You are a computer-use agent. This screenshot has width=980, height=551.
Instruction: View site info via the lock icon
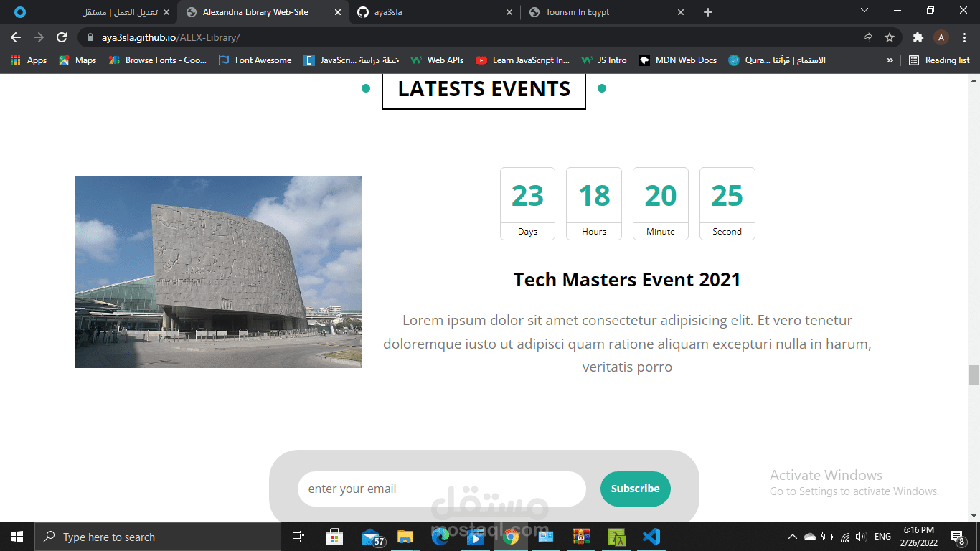point(90,37)
